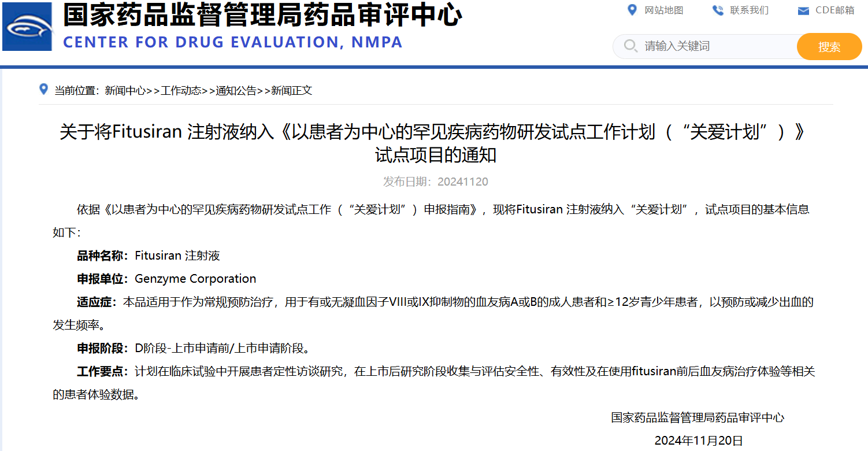This screenshot has height=451, width=868.
Task: Click the magnifier icon in the search box
Action: click(631, 46)
